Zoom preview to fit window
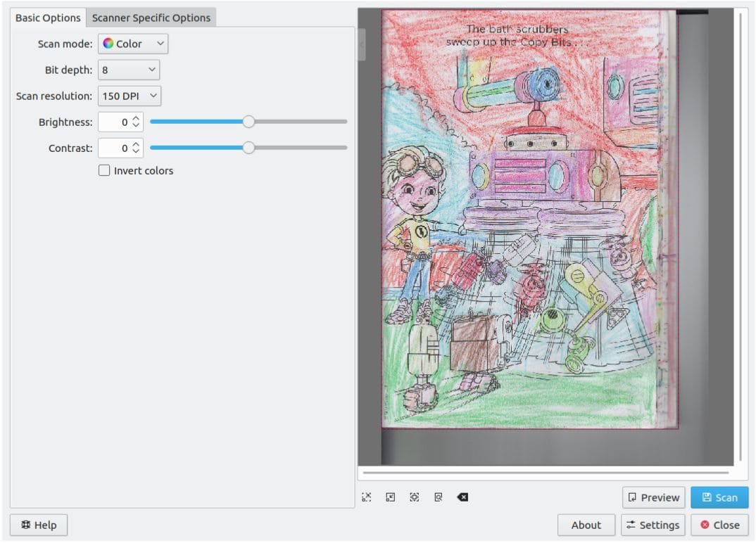This screenshot has height=543, width=756. pyautogui.click(x=367, y=497)
